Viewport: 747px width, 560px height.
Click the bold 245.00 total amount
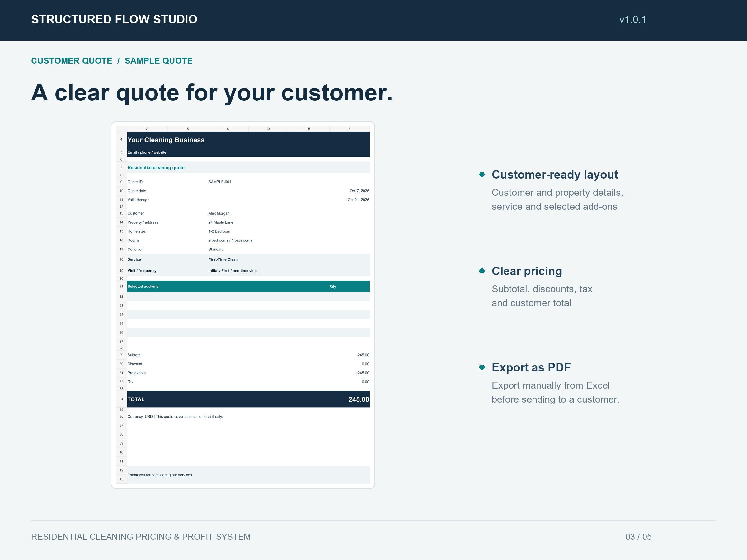(359, 399)
